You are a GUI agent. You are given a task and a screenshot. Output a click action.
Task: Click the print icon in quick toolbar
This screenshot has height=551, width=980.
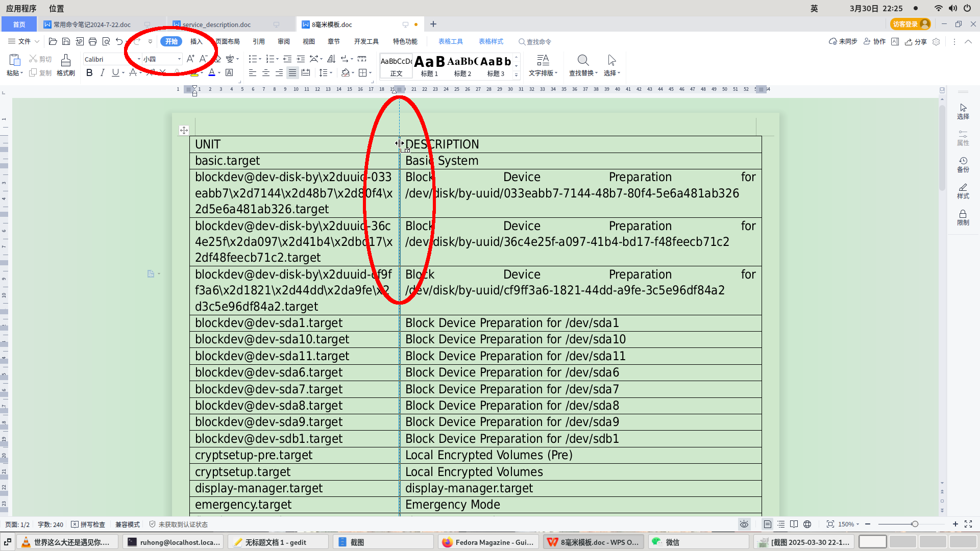coord(92,41)
